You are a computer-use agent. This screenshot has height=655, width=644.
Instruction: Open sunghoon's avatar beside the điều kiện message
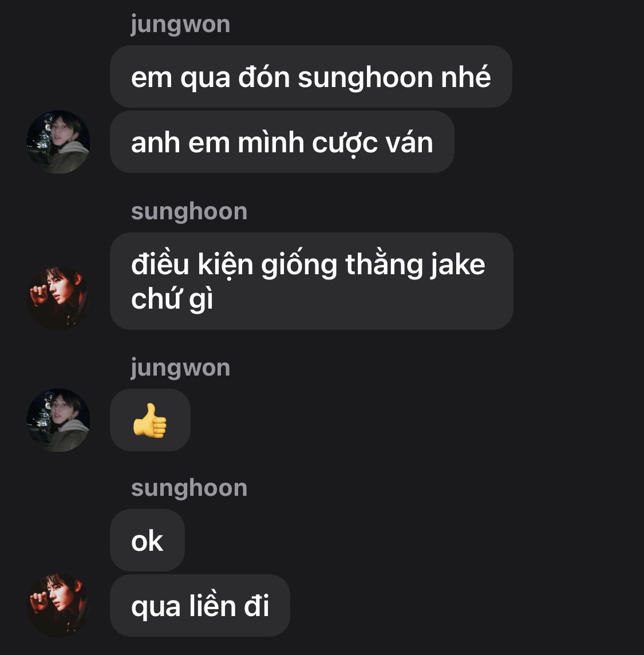[58, 298]
